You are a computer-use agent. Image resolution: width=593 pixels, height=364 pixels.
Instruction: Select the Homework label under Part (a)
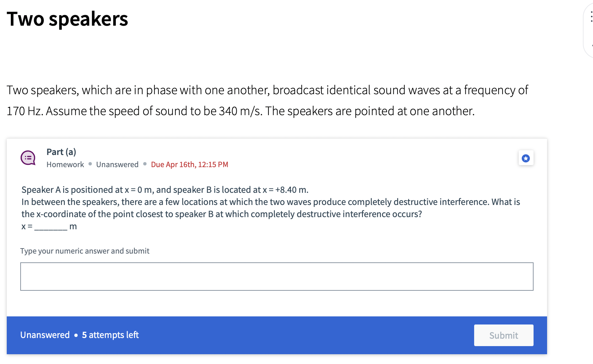[x=65, y=164]
